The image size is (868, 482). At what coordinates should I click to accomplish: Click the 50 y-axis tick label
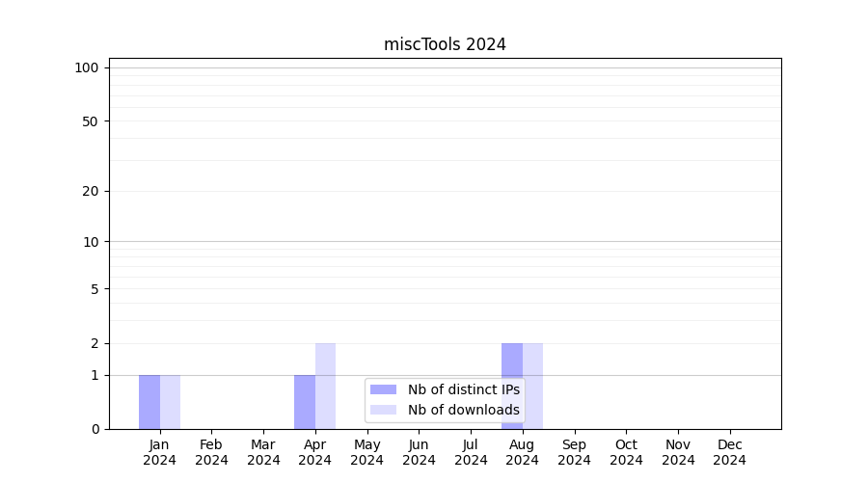(90, 121)
